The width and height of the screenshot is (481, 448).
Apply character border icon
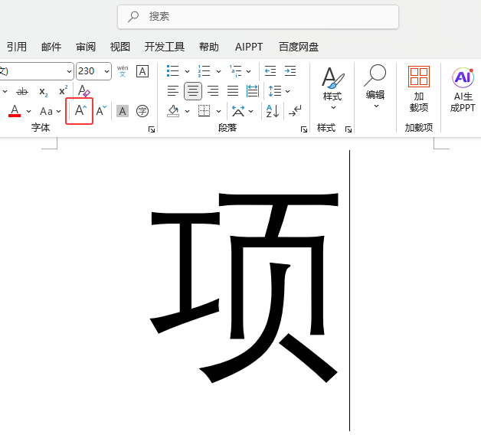click(142, 71)
